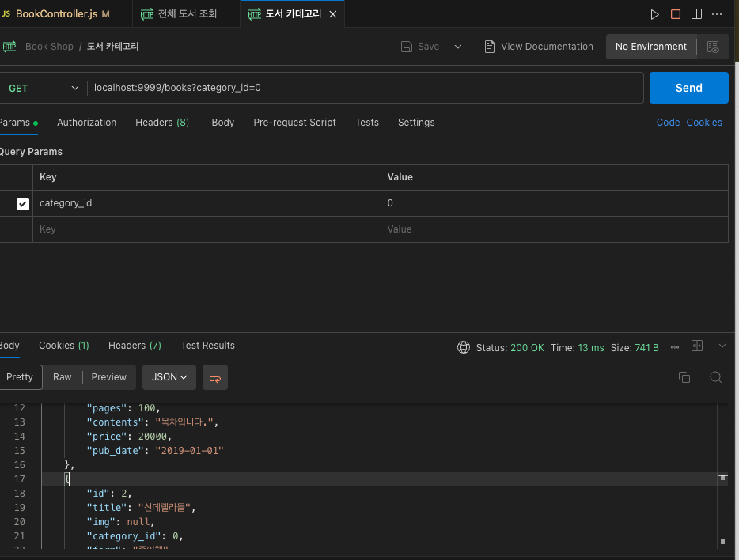
Task: Click the network globe icon near Status
Action: (464, 347)
